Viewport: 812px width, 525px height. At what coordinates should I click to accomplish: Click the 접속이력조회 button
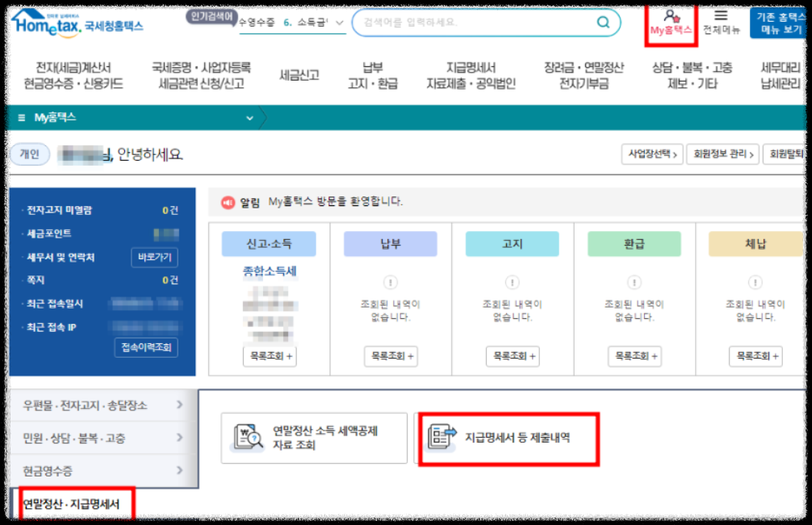(145, 348)
